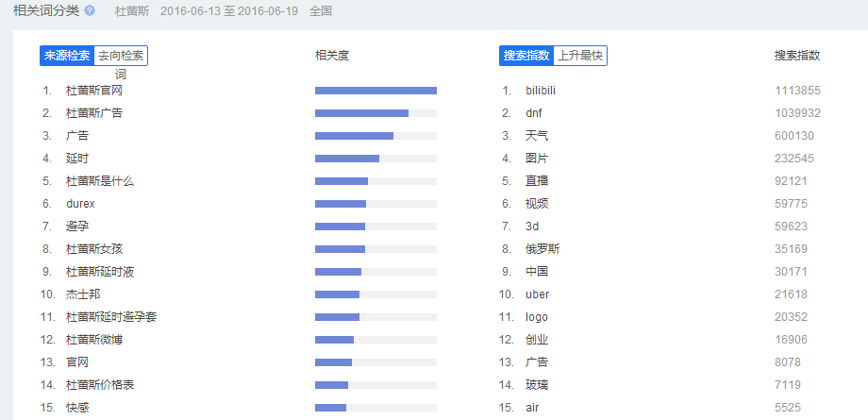The image size is (868, 420).
Task: Open the dnf search term
Action: [534, 113]
